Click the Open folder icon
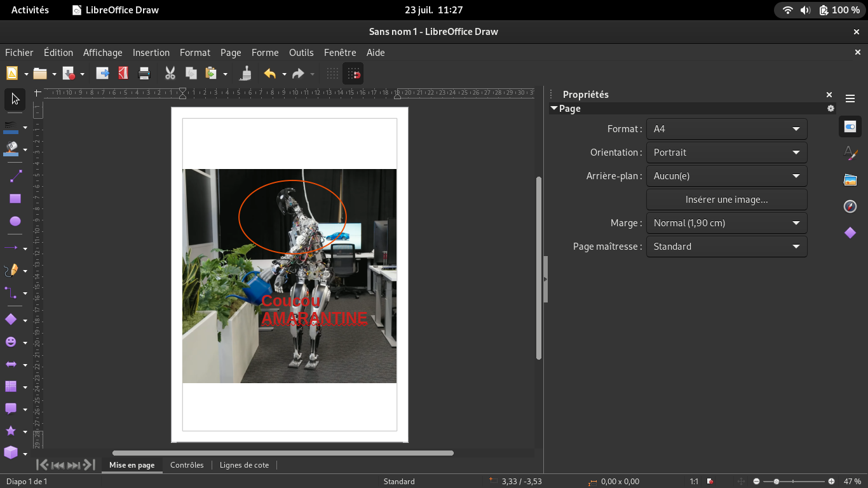 pos(40,74)
